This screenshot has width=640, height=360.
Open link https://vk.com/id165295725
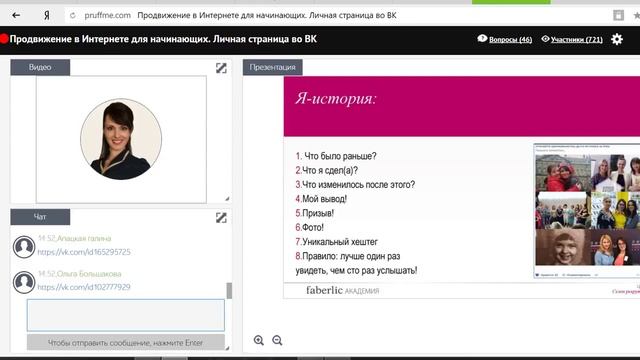click(x=84, y=252)
